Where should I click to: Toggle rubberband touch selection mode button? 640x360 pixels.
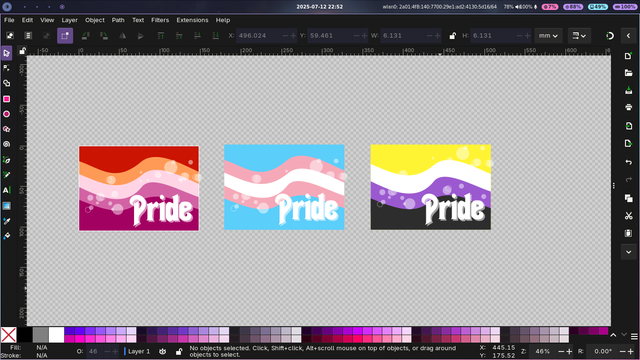65,36
